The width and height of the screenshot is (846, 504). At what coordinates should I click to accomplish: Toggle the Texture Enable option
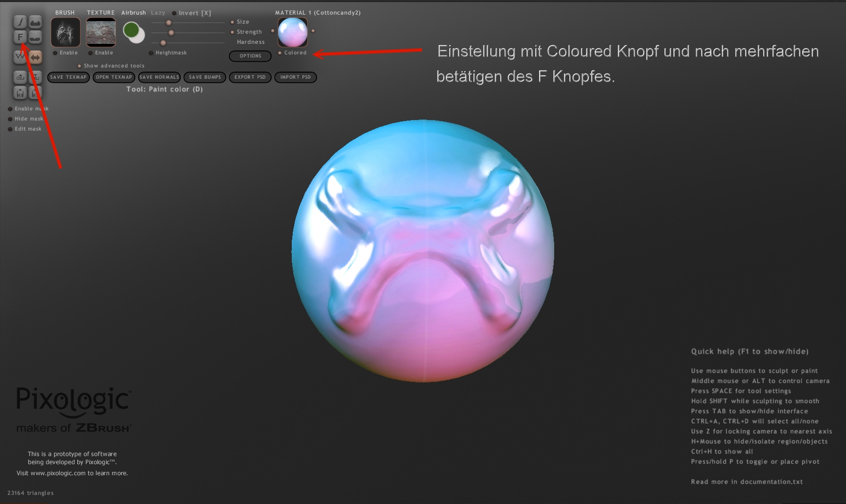point(100,53)
